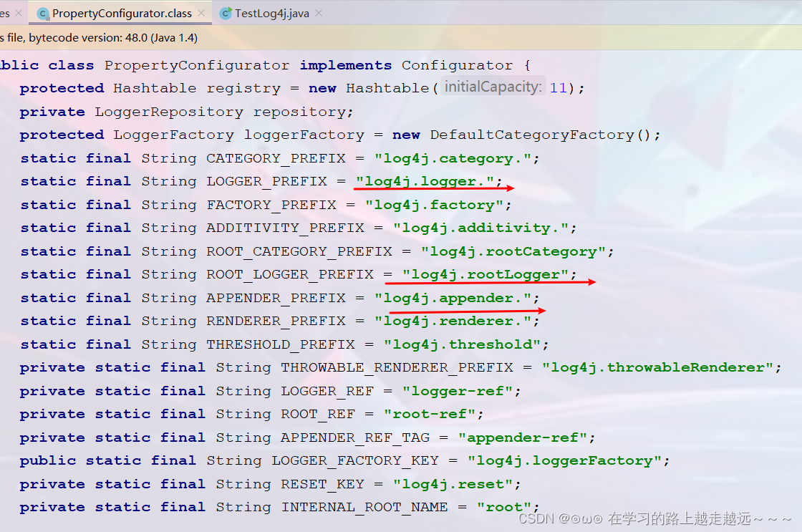The height and width of the screenshot is (532, 802).
Task: Click the CATEGORY_PREFIX constant
Action: pyautogui.click(x=276, y=158)
